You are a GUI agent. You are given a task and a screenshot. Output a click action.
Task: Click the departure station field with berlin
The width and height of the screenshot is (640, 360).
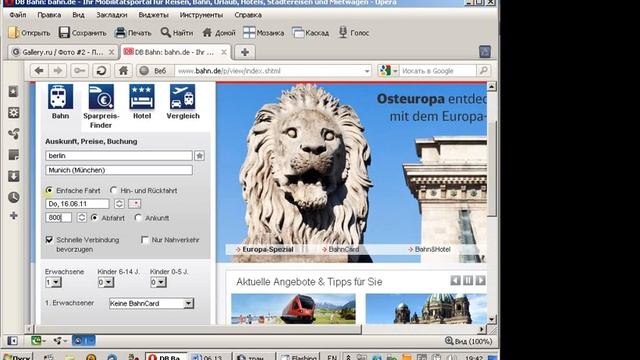pos(119,156)
